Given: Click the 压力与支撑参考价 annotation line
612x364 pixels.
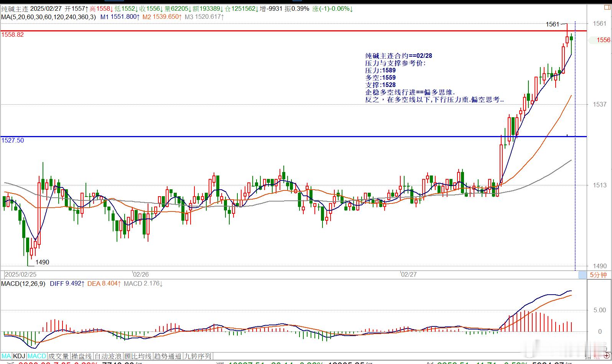Looking at the screenshot, I should tap(395, 63).
